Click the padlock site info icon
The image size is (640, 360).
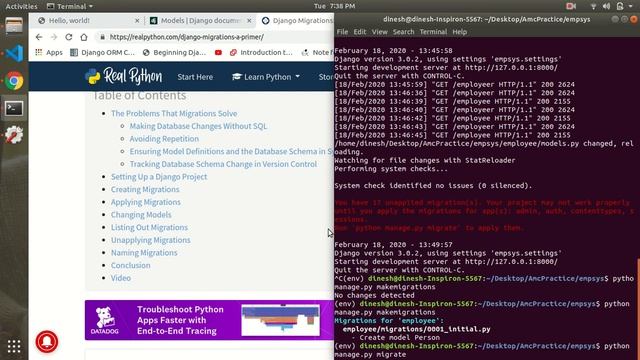102,37
